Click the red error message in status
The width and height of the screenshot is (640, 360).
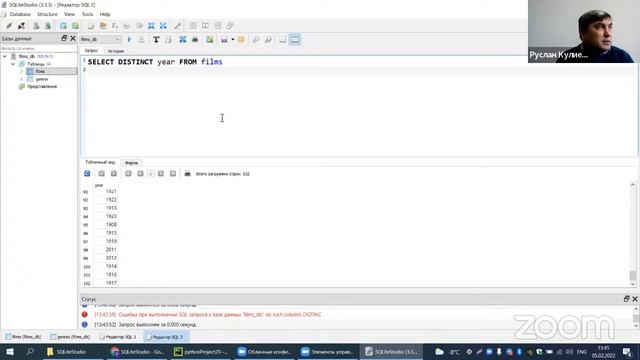208,315
